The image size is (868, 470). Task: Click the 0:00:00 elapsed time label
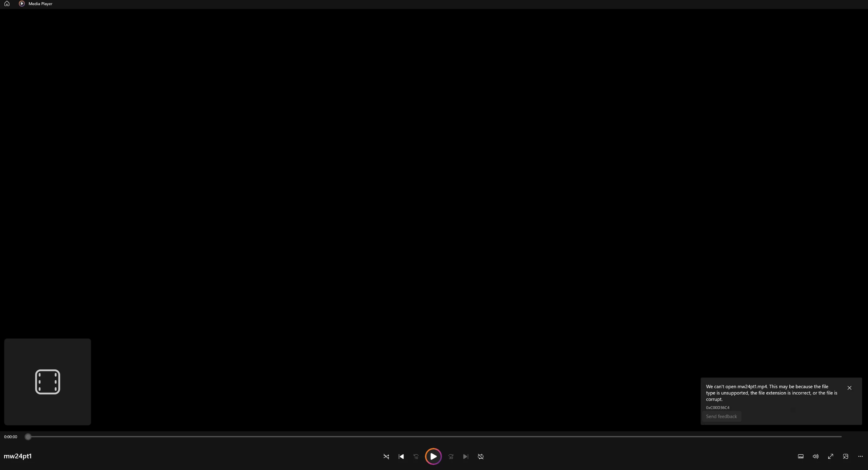click(x=10, y=437)
